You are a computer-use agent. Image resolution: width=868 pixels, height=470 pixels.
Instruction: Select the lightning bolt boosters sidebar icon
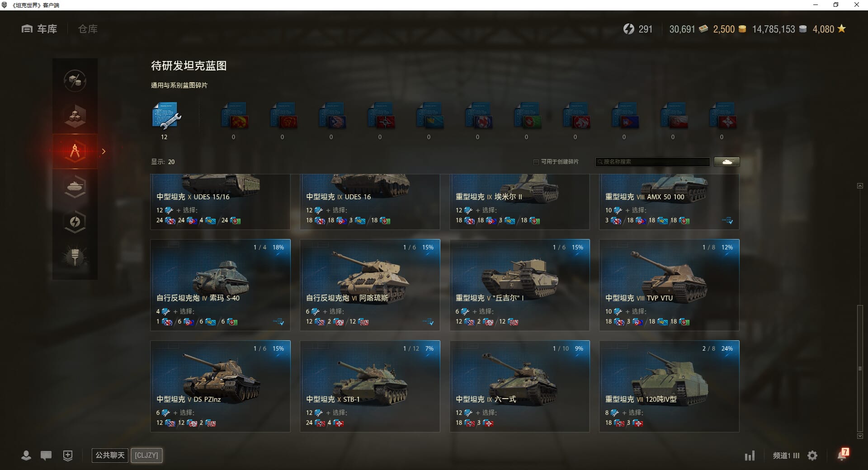pyautogui.click(x=75, y=221)
